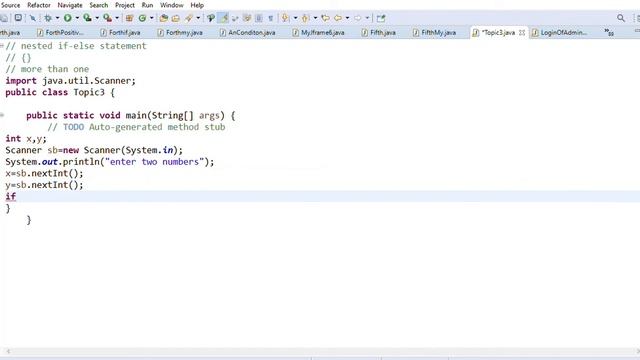Toggle Show Whitespace Characters icon
This screenshot has height=360, width=640.
(x=270, y=18)
